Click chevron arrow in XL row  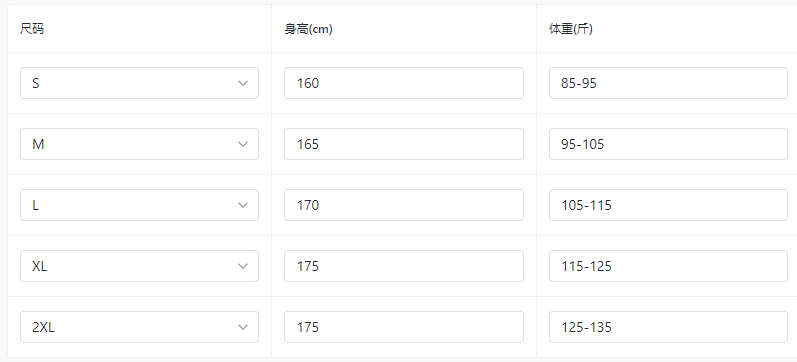click(x=243, y=266)
